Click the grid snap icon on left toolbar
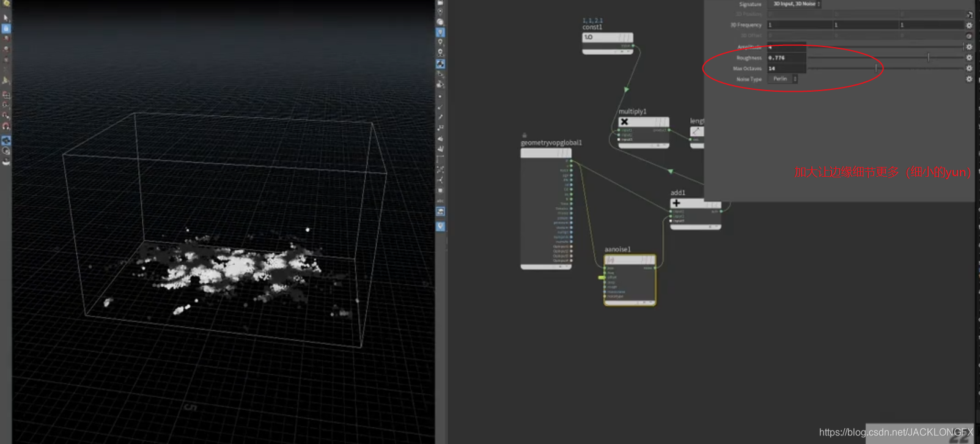Viewport: 980px width, 444px height. (x=6, y=95)
